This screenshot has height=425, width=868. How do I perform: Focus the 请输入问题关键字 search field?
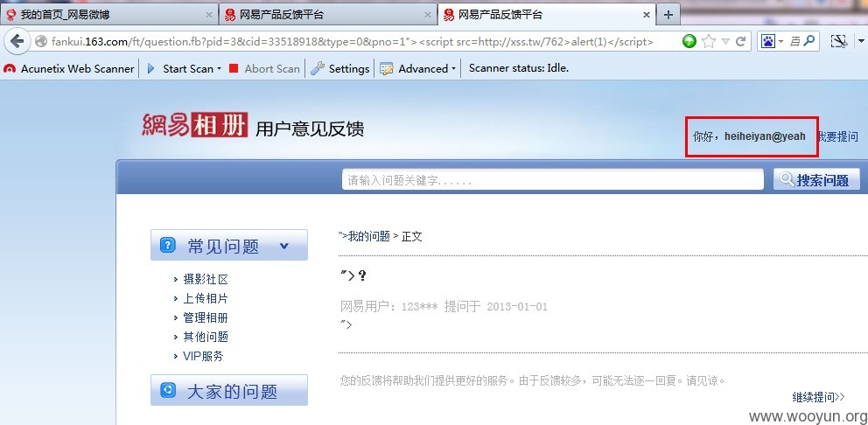[x=552, y=180]
